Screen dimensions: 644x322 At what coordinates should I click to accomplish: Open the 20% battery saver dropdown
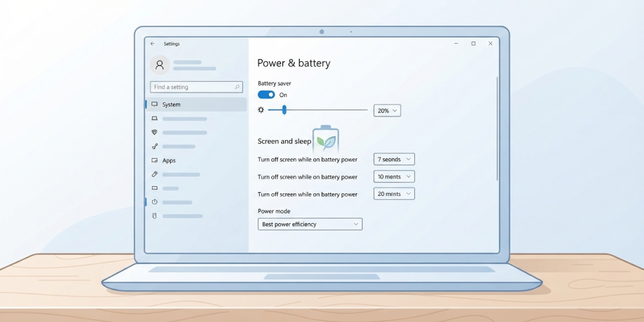click(387, 111)
